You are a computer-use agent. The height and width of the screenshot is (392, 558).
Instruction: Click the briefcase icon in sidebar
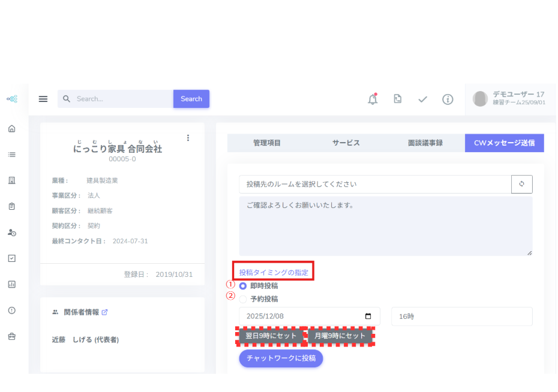tap(11, 336)
